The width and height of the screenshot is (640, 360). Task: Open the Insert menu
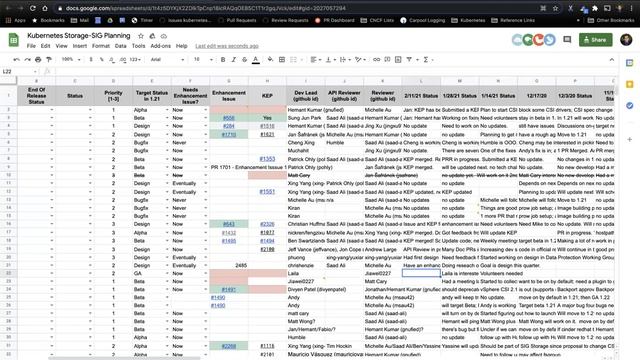tap(80, 46)
